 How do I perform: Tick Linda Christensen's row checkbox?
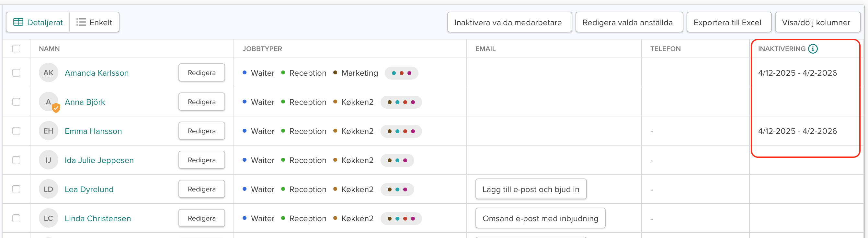point(16,219)
